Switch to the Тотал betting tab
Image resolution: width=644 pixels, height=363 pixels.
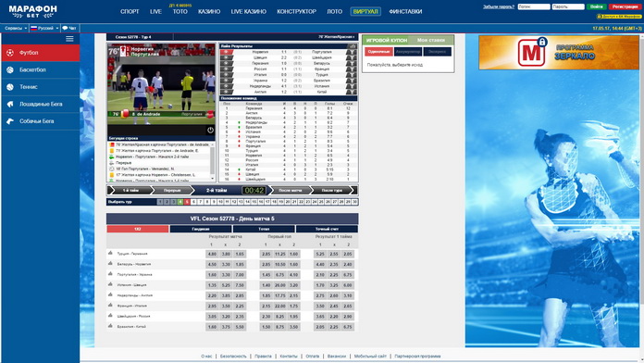(264, 229)
